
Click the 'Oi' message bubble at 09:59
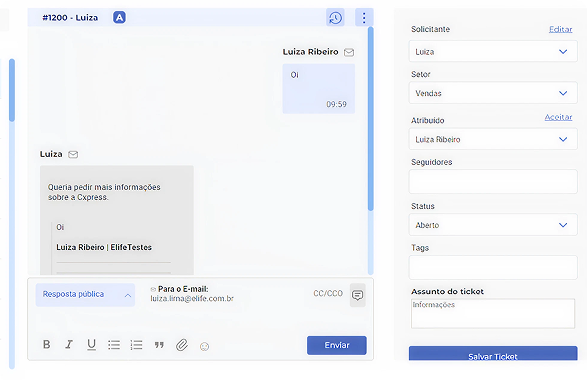(x=319, y=89)
